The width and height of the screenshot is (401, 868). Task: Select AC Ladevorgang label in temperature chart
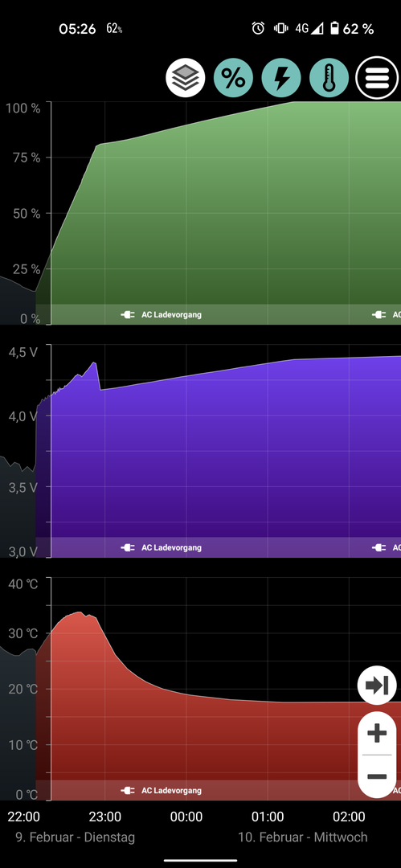[172, 791]
